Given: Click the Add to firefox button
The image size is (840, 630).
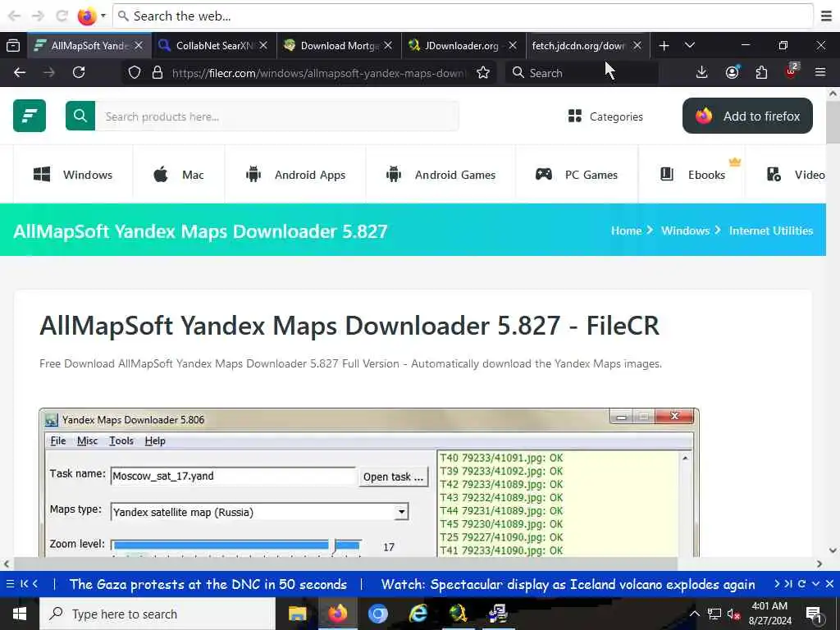Looking at the screenshot, I should pyautogui.click(x=747, y=116).
